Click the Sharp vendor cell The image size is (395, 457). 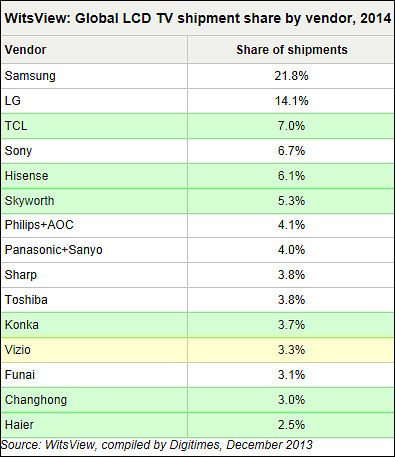tap(94, 275)
